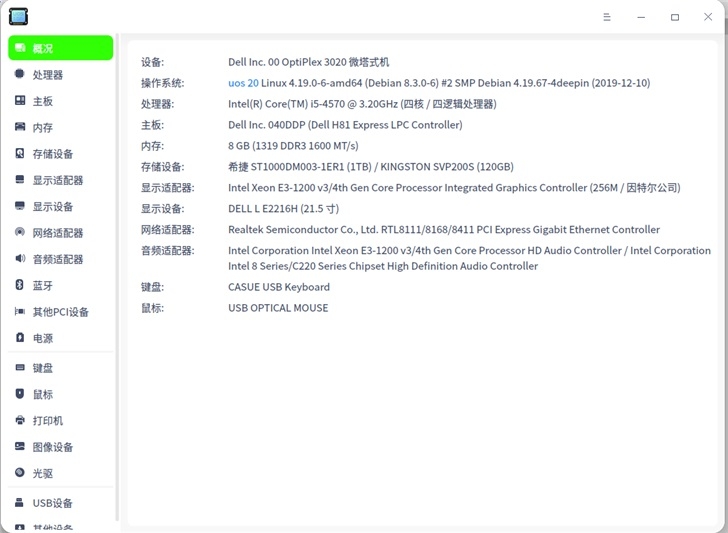The image size is (728, 533).
Task: Select the 主板 motherboard icon in sidebar
Action: 20,100
